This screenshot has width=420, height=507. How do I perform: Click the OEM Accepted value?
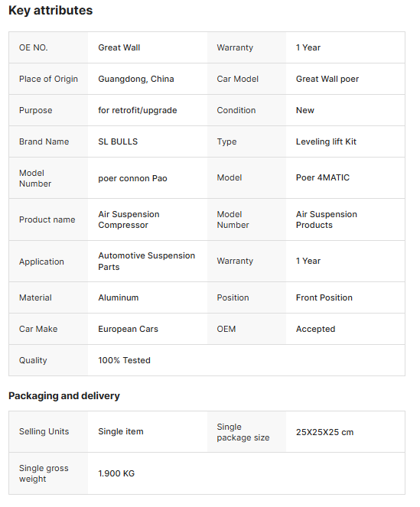(x=315, y=329)
